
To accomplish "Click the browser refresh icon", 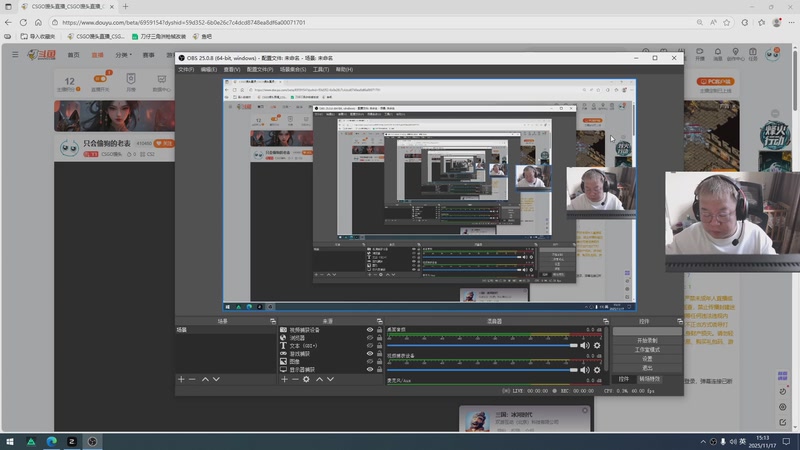I will point(23,22).
